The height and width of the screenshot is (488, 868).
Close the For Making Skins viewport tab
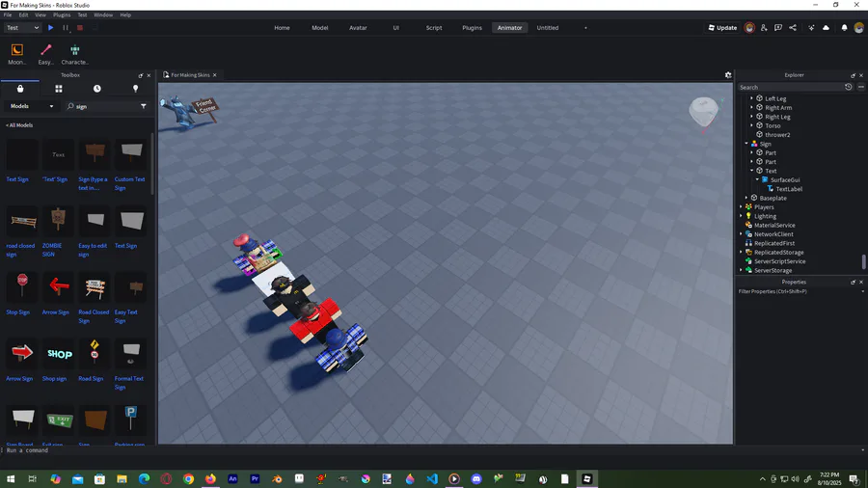(215, 75)
